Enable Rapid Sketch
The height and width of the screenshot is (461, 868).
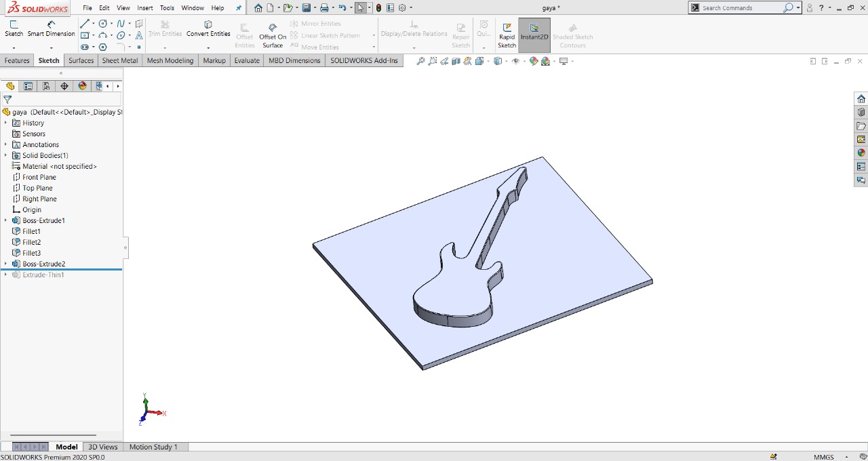click(507, 36)
